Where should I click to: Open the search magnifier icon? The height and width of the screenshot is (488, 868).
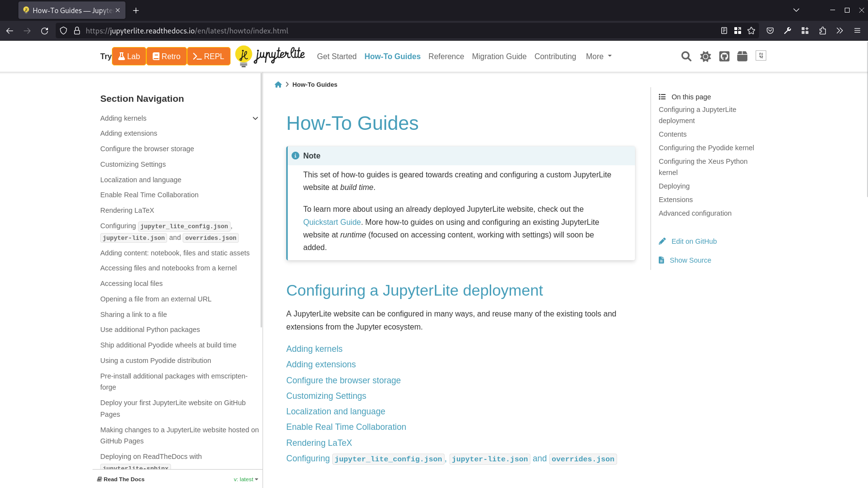coord(686,56)
